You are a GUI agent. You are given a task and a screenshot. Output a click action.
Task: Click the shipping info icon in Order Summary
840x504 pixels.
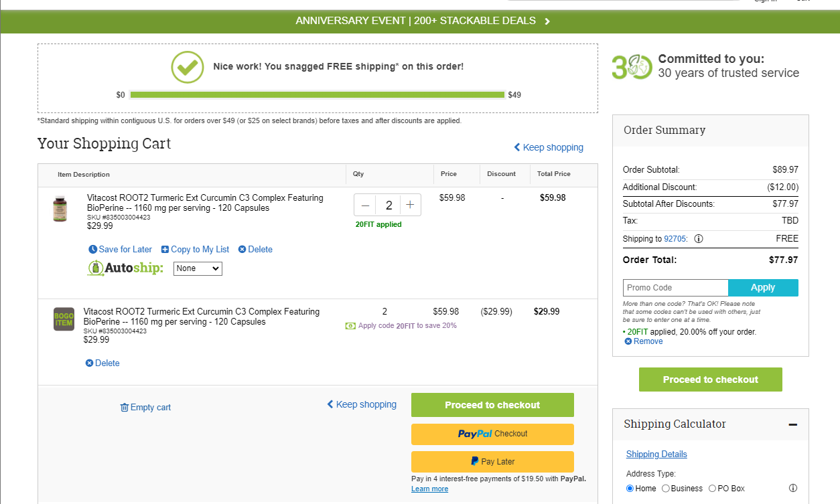coord(699,238)
